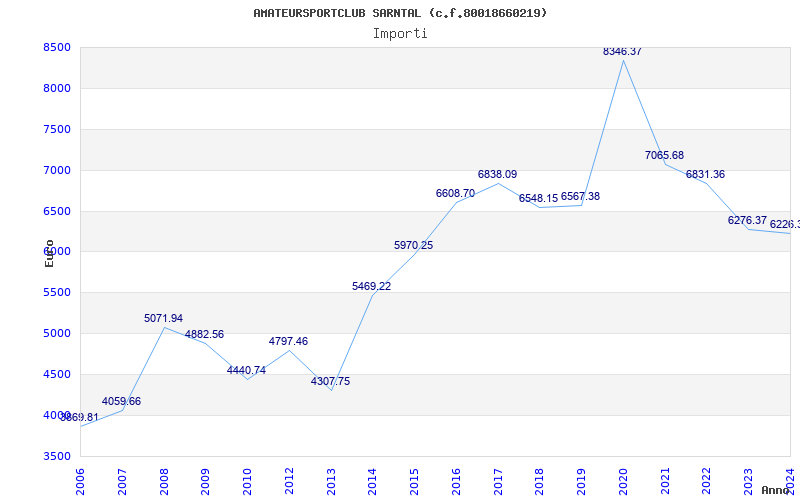This screenshot has height=500, width=800.
Task: Click the data label 7065.68
Action: click(664, 155)
